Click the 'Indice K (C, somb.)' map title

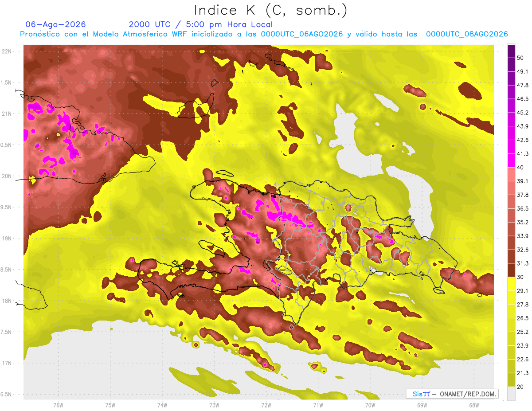pyautogui.click(x=270, y=10)
